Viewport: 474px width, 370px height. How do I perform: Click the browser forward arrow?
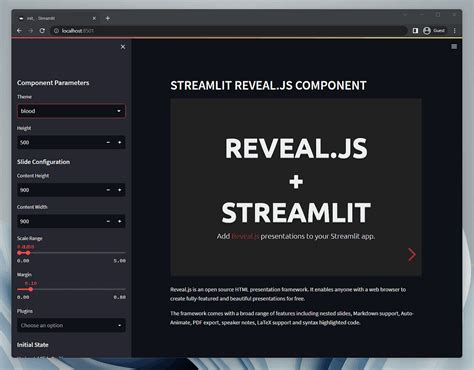click(x=31, y=31)
